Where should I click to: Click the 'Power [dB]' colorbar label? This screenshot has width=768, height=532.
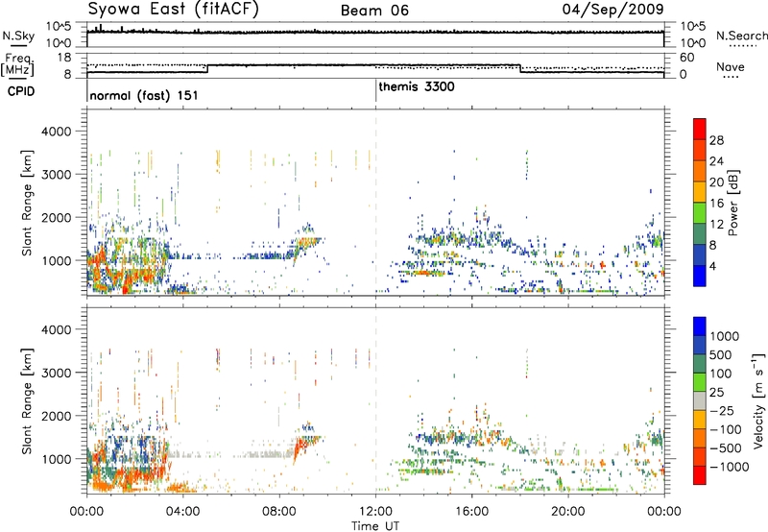point(732,203)
